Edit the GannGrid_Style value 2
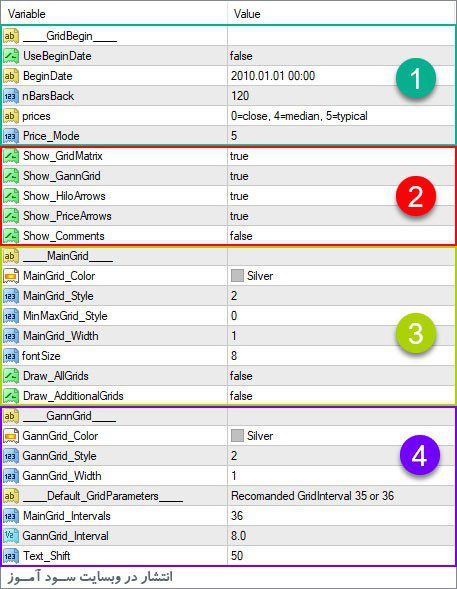The image size is (457, 589). [x=234, y=456]
